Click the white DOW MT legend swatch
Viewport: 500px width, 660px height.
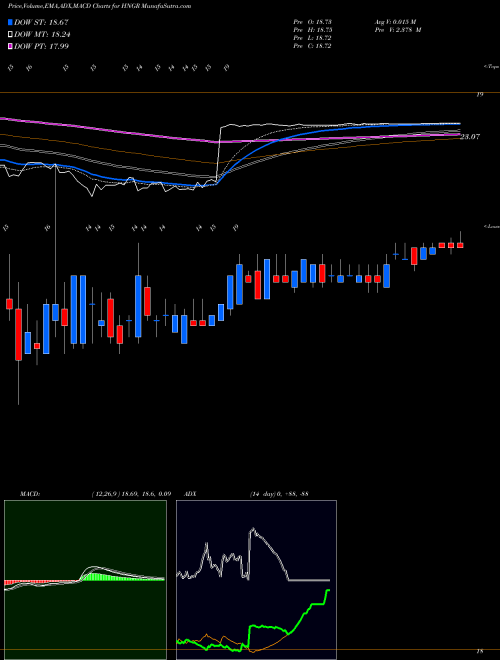point(11,35)
